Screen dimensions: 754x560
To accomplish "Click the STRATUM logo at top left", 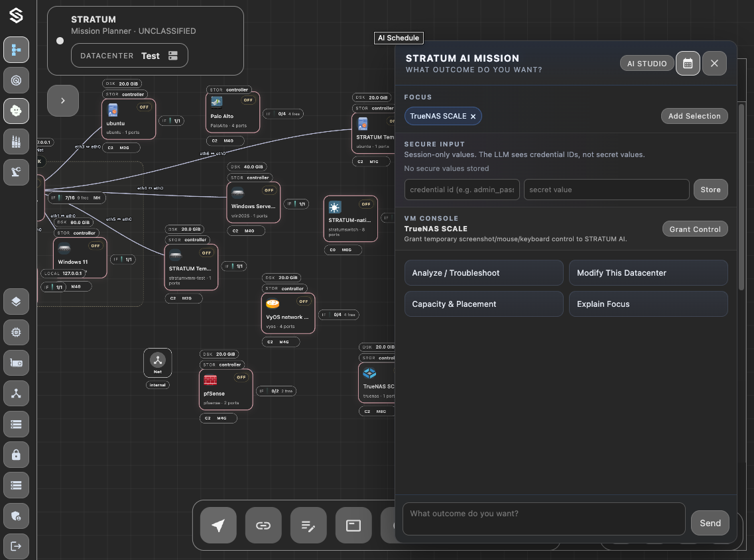I will tap(16, 15).
